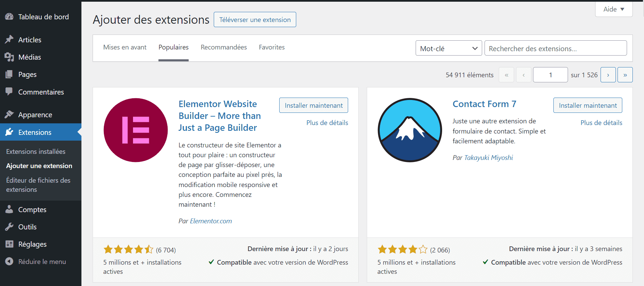Screen dimensions: 644x286
Task: Go to the Pages menu item
Action: click(41, 74)
